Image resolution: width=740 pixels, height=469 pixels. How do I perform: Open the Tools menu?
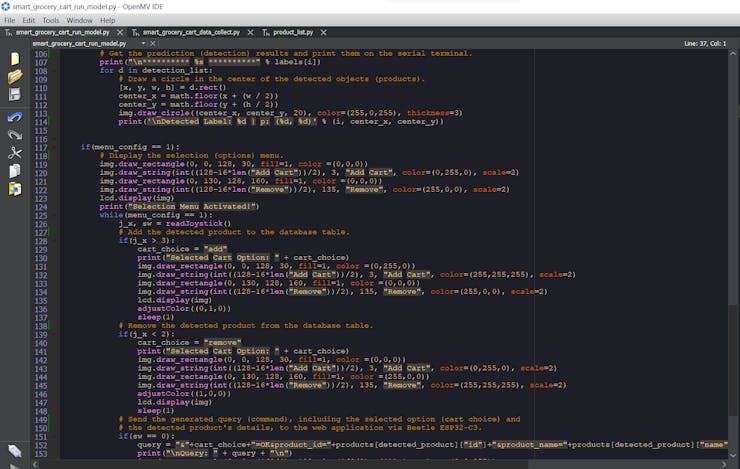50,20
